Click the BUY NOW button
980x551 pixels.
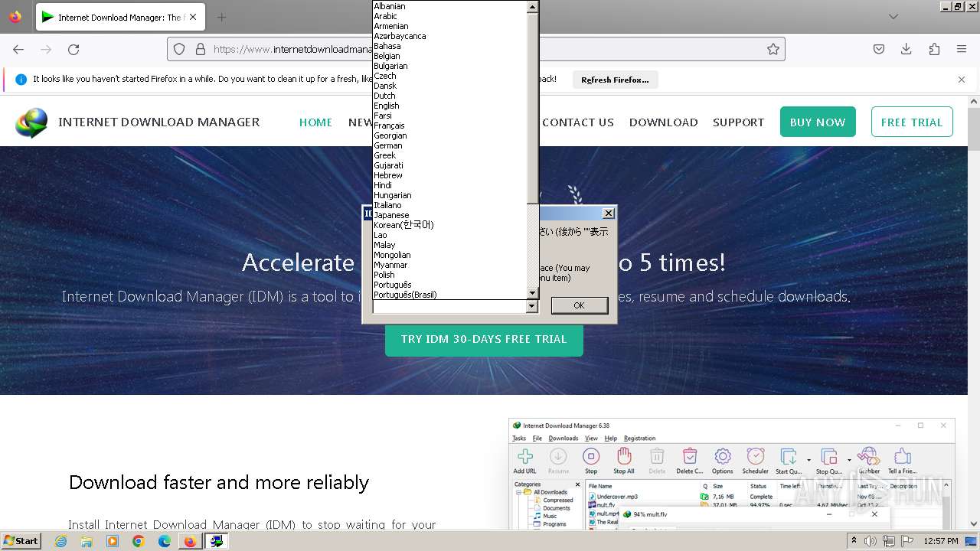click(818, 122)
